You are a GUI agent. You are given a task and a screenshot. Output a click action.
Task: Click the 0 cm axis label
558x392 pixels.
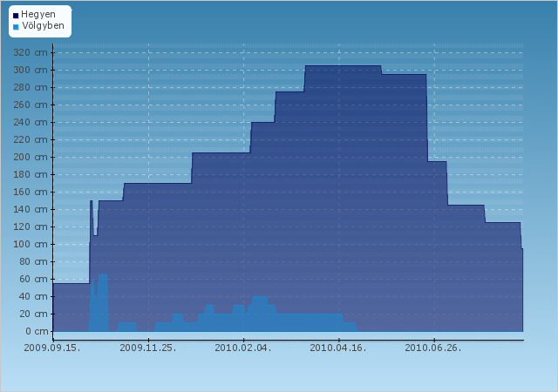point(37,332)
